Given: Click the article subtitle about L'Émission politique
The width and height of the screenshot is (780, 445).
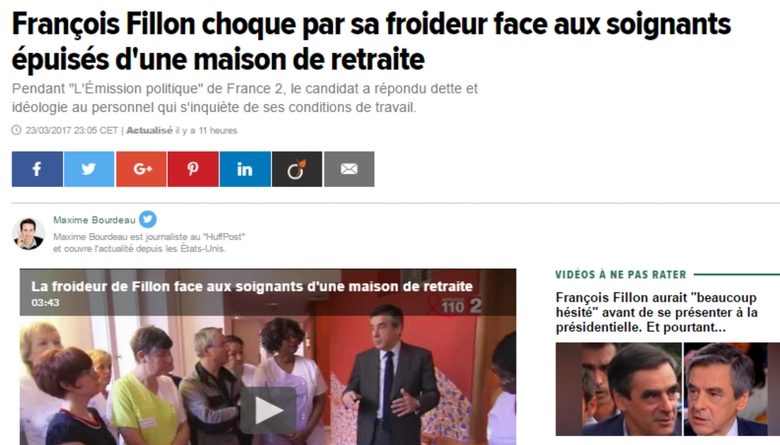Looking at the screenshot, I should coord(245,98).
